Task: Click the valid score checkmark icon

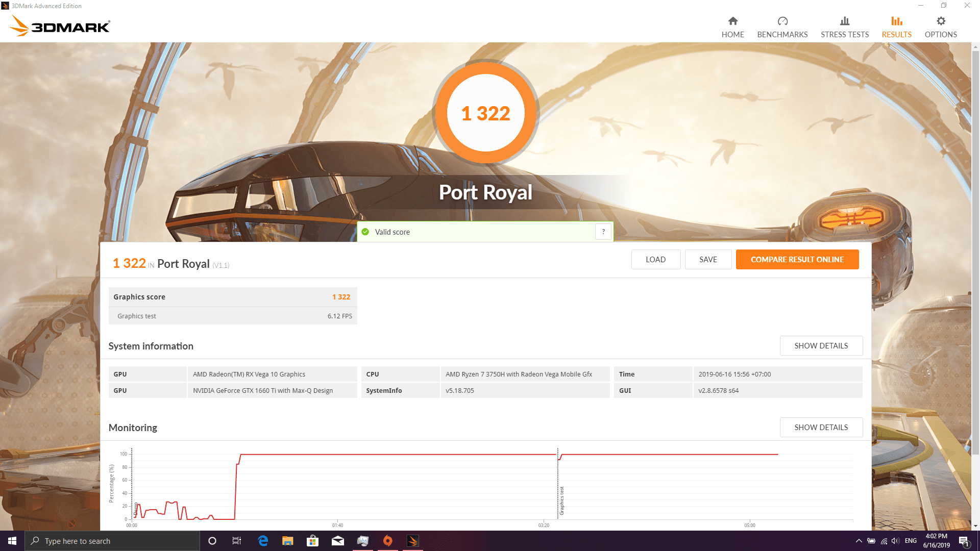Action: 367,232
